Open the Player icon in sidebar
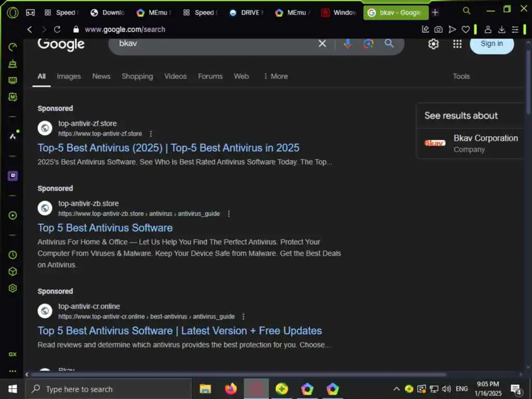532x399 pixels. point(12,215)
